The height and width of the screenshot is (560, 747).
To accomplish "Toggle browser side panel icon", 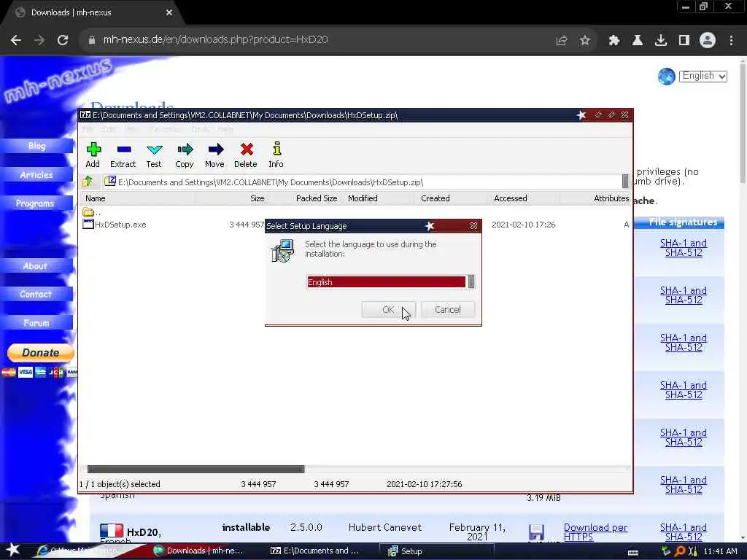I will tap(684, 40).
